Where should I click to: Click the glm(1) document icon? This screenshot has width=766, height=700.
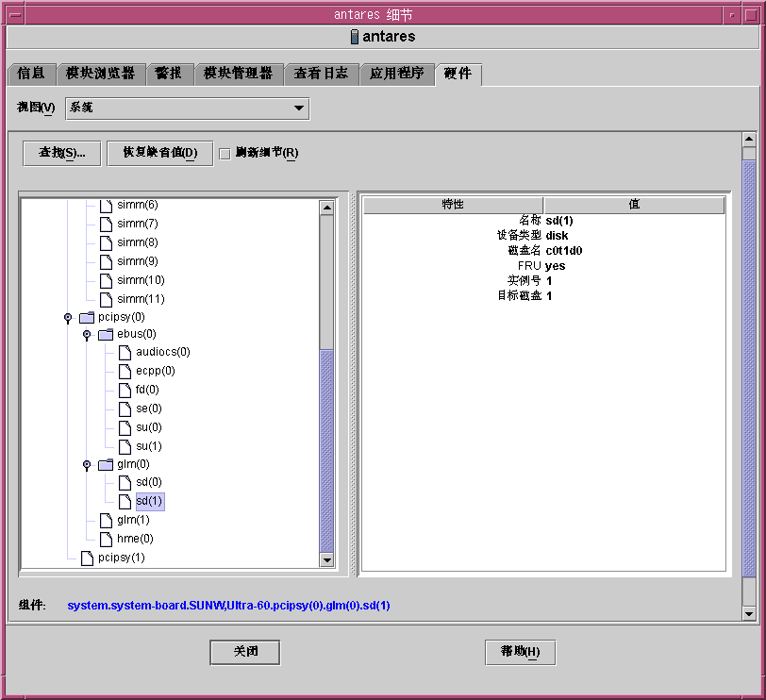[106, 521]
